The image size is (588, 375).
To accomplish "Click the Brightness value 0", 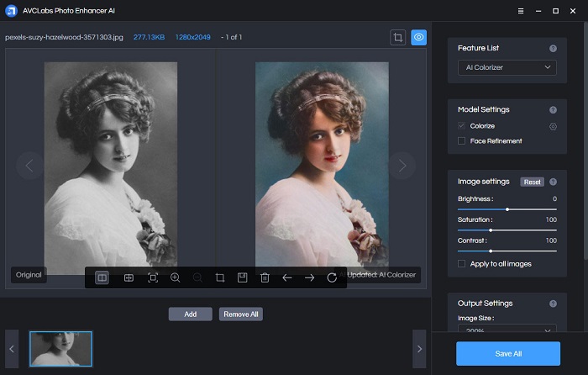I will coord(554,199).
